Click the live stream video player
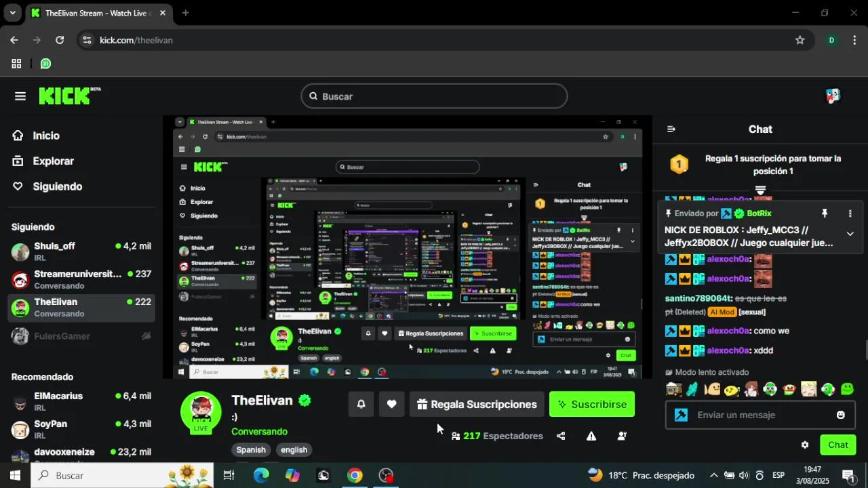868x488 pixels. [x=408, y=247]
